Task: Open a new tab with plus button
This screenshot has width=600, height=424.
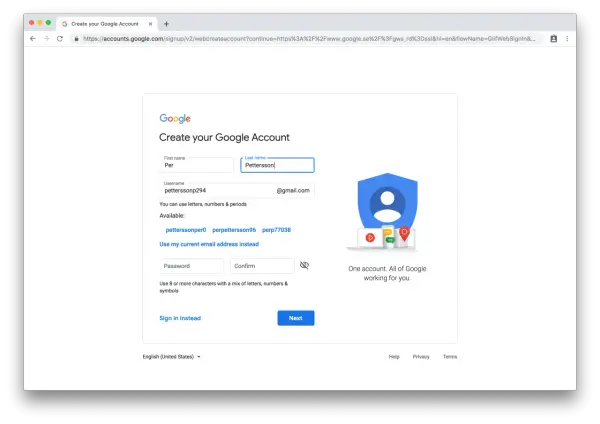Action: pos(166,24)
